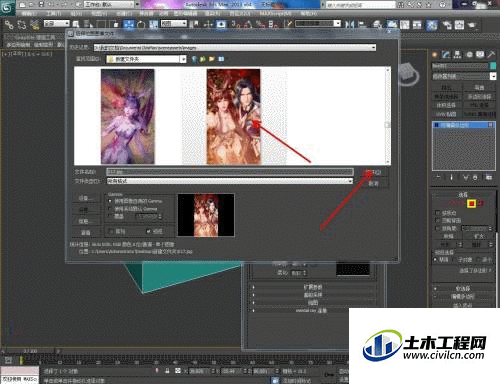500x384 pixels.
Task: Open the Motion command panel tab
Action: (x=469, y=54)
